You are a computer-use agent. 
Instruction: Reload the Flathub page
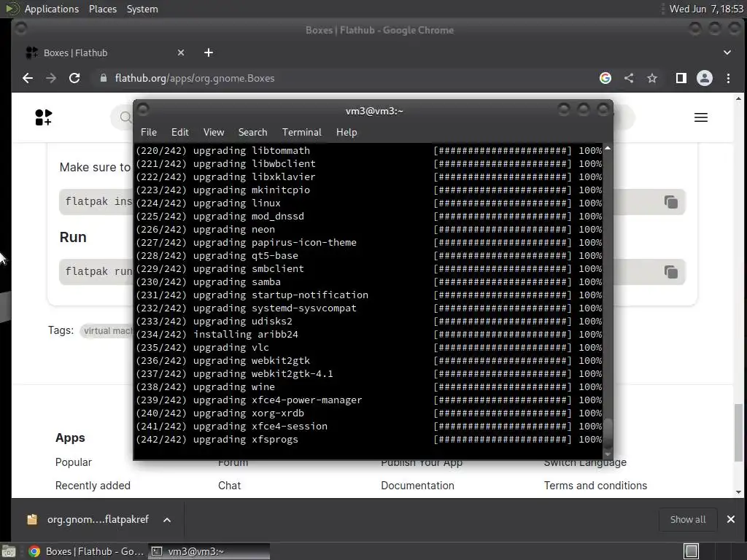[74, 78]
